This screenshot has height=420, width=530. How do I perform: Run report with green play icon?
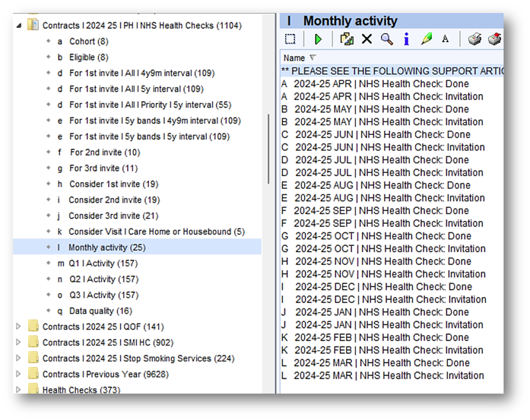click(318, 39)
